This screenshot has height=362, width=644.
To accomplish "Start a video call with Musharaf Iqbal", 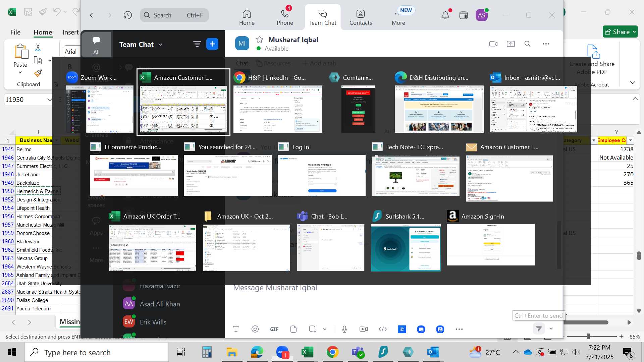I will point(493,44).
